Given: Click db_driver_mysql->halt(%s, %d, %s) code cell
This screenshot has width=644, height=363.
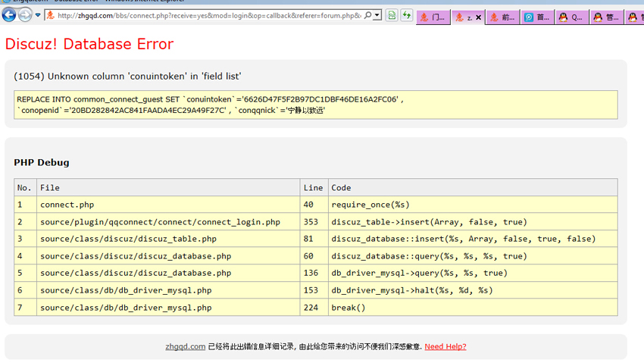Looking at the screenshot, I should [x=473, y=290].
